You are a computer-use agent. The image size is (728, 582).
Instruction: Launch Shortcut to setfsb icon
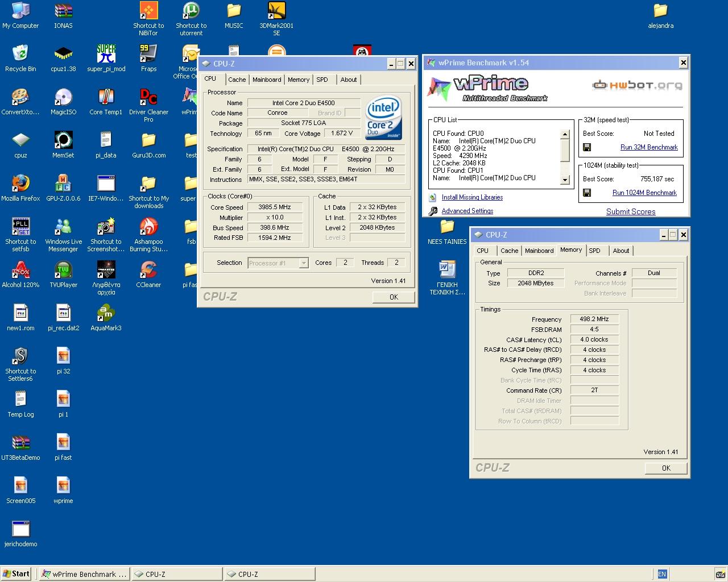click(20, 235)
